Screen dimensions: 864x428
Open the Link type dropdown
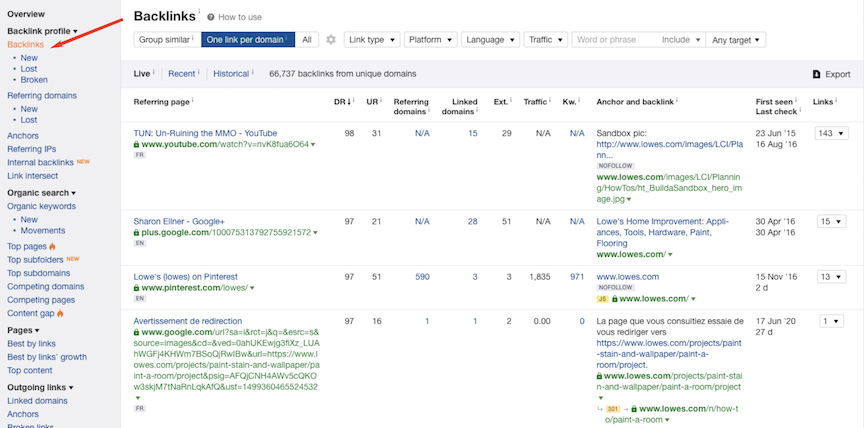click(x=372, y=40)
